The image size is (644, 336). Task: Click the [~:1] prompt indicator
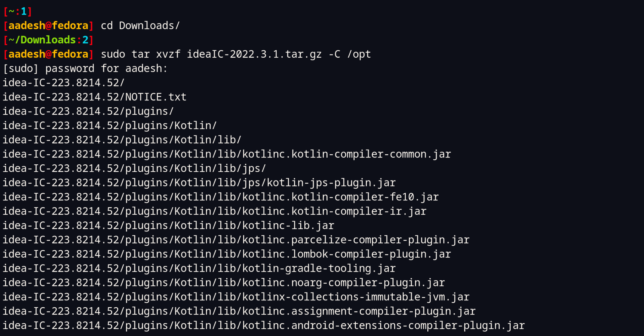coord(18,12)
